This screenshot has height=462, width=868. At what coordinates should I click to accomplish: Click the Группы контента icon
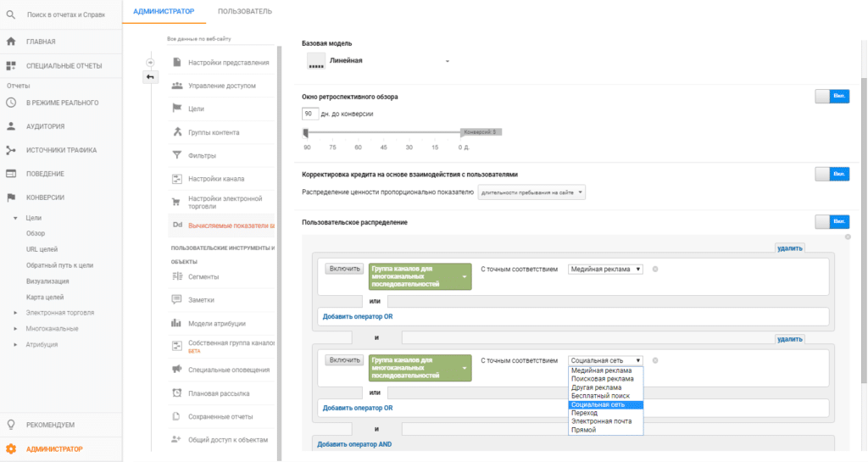(176, 132)
